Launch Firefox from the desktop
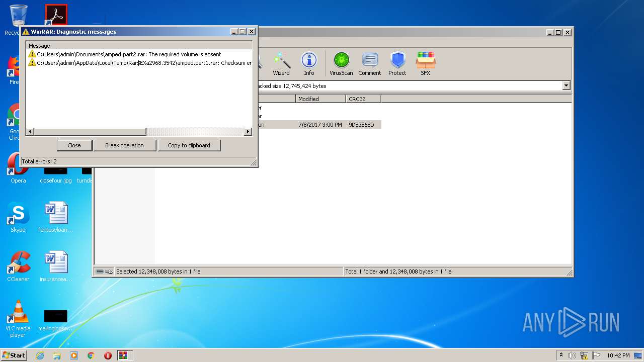Viewport: 644px width, 362px height. (x=15, y=70)
